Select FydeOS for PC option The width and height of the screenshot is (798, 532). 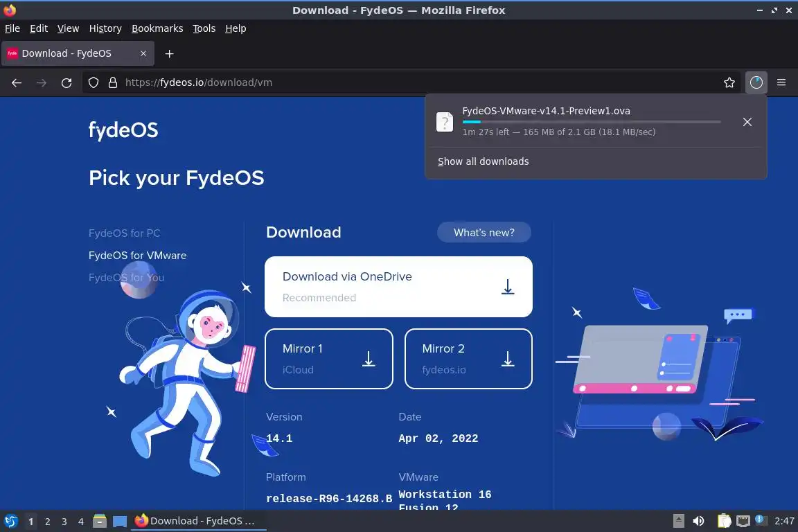[124, 233]
